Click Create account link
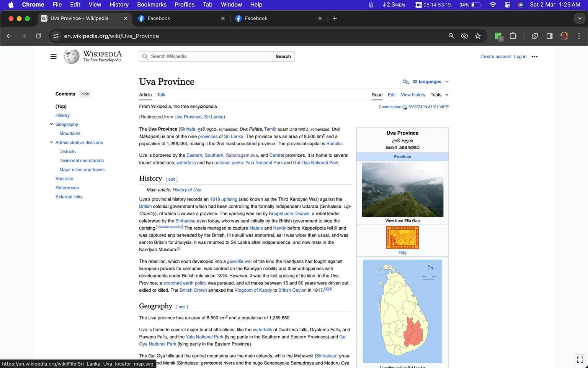 496,57
